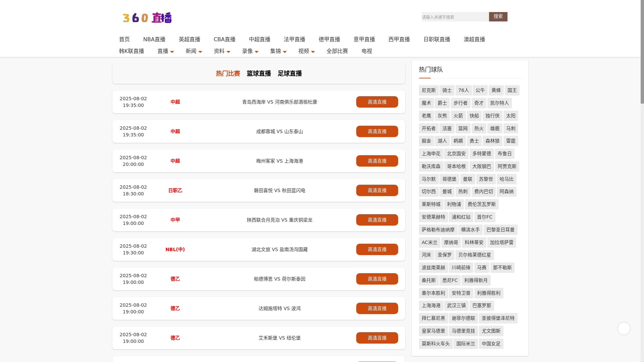Open 德甲直播 nav item
The height and width of the screenshot is (362, 644).
pyautogui.click(x=329, y=39)
